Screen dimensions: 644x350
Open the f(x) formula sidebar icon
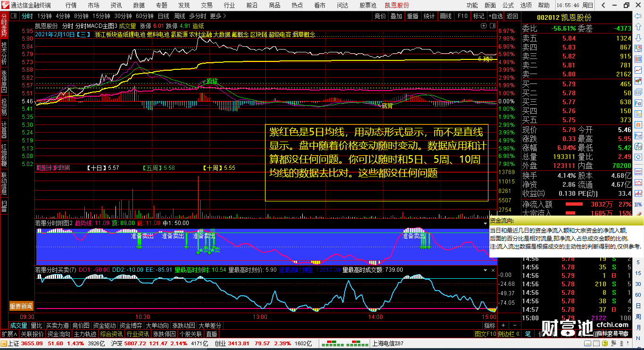click(638, 146)
